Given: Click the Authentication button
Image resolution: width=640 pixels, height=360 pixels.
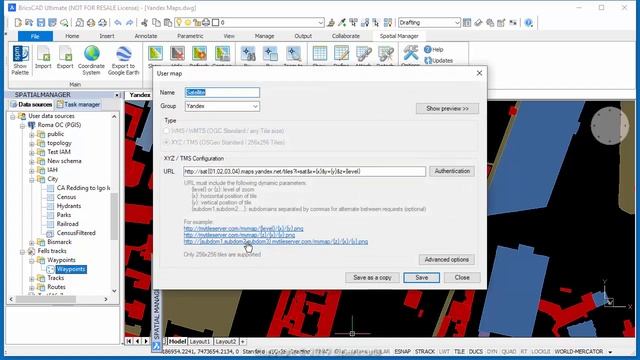Looking at the screenshot, I should (452, 171).
